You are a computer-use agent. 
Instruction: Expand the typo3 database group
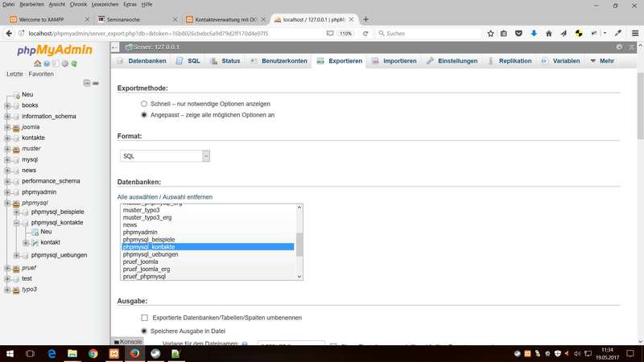pyautogui.click(x=7, y=290)
